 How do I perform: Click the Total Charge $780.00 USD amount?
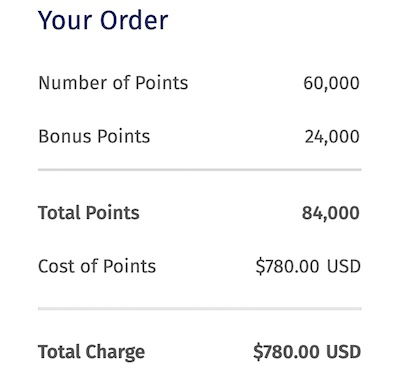307,352
